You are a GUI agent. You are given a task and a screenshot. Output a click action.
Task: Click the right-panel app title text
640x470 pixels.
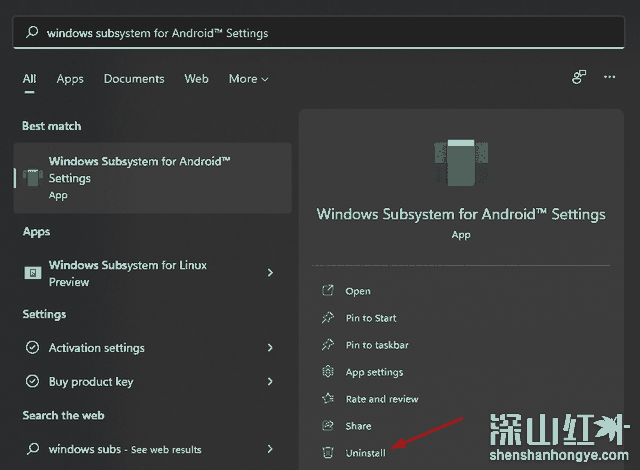tap(461, 214)
